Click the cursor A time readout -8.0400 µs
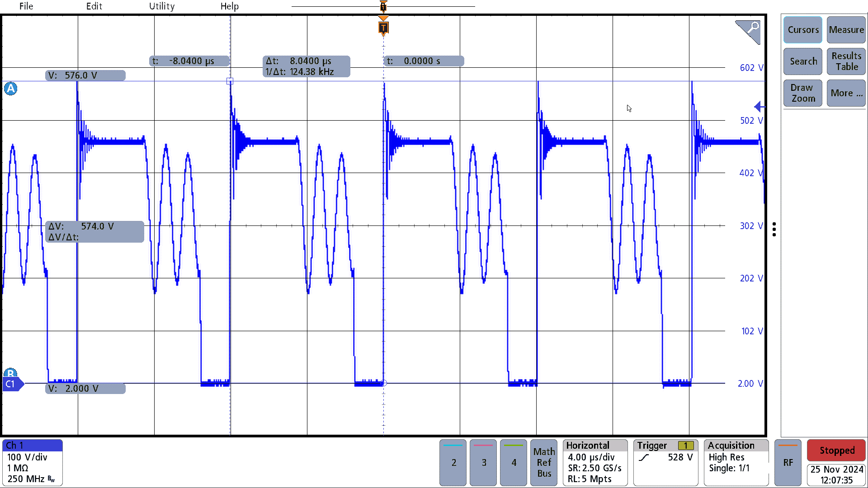This screenshot has width=868, height=488. [189, 61]
